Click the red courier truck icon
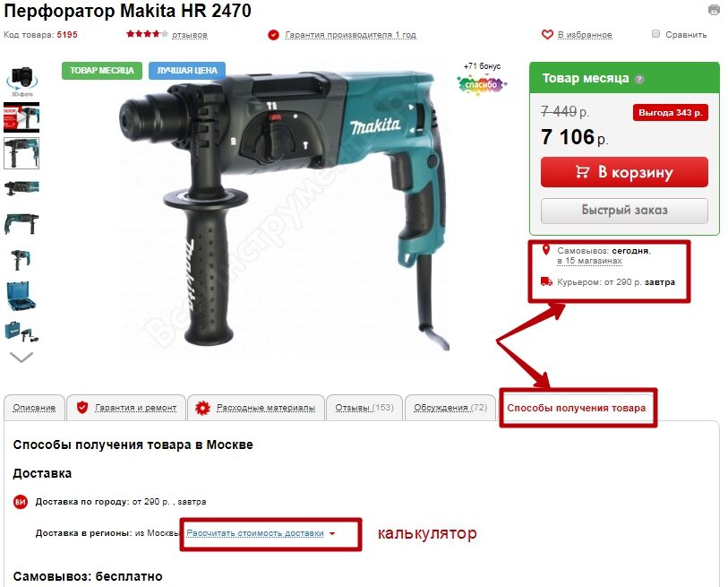The width and height of the screenshot is (728, 587). pos(546,281)
